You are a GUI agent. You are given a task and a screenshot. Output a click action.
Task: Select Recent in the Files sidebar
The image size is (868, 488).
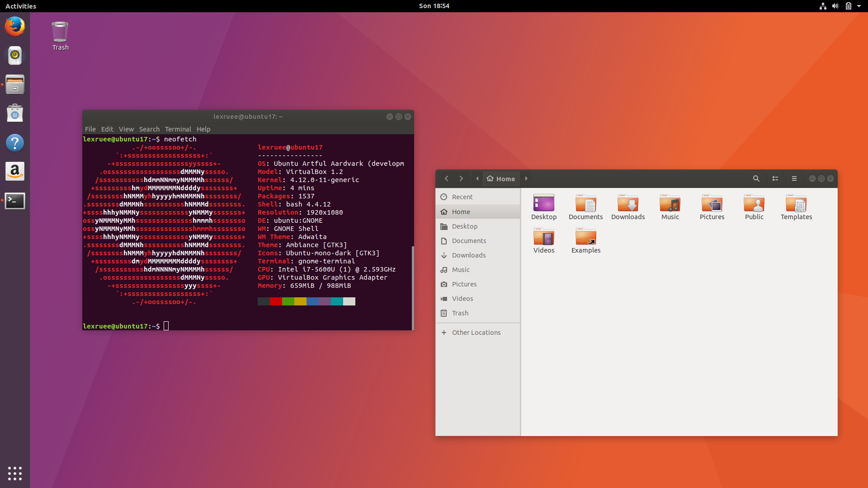[x=462, y=197]
